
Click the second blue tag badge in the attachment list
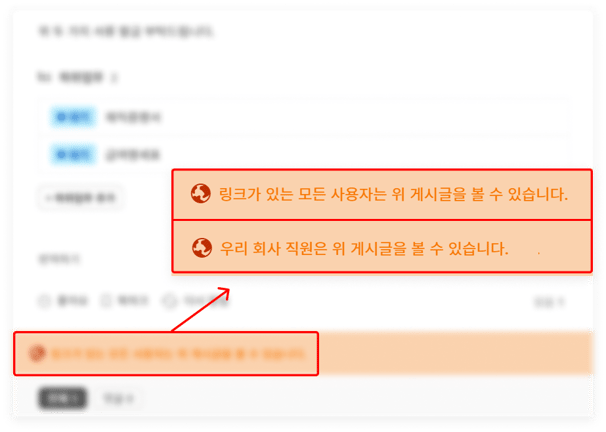click(x=73, y=155)
